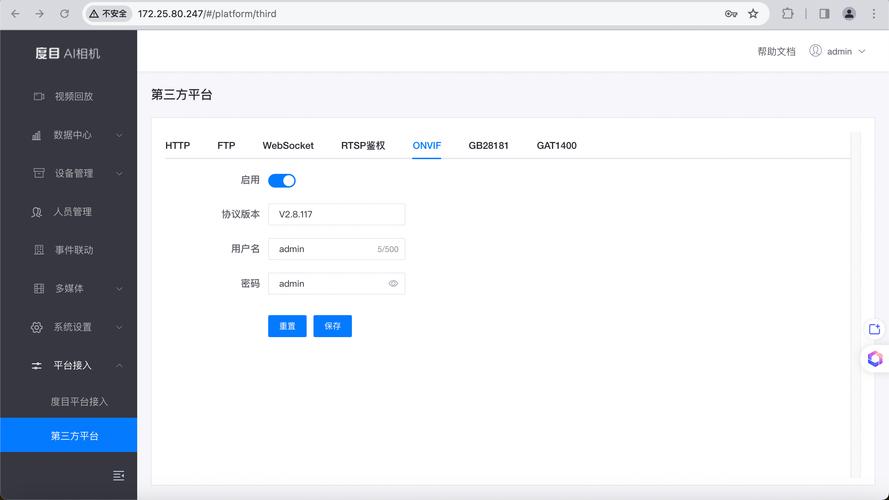
Task: Select the ONVIF tab
Action: (427, 146)
